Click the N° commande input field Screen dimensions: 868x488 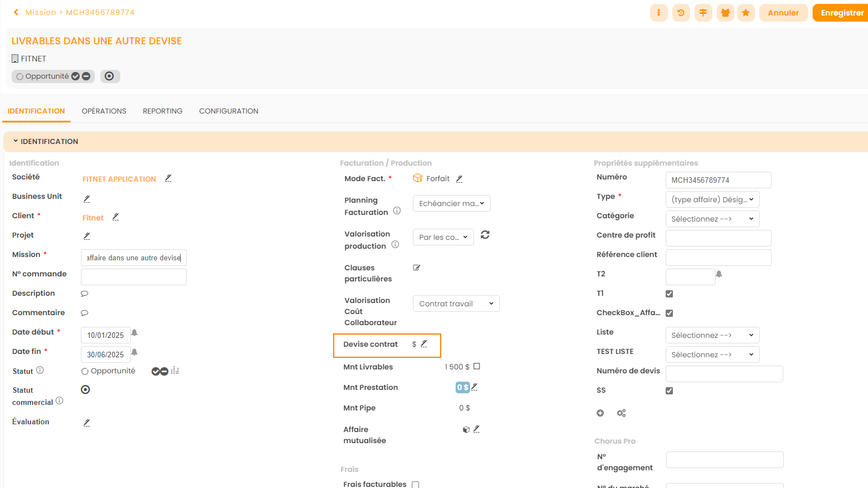pos(134,277)
